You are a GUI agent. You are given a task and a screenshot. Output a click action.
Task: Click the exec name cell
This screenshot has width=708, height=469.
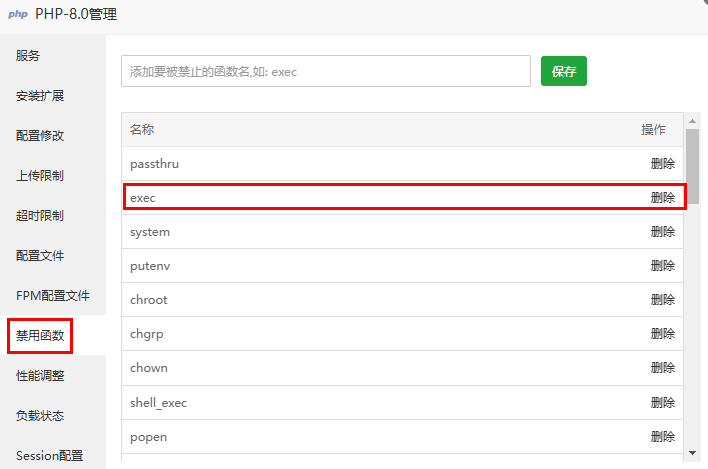coord(143,198)
